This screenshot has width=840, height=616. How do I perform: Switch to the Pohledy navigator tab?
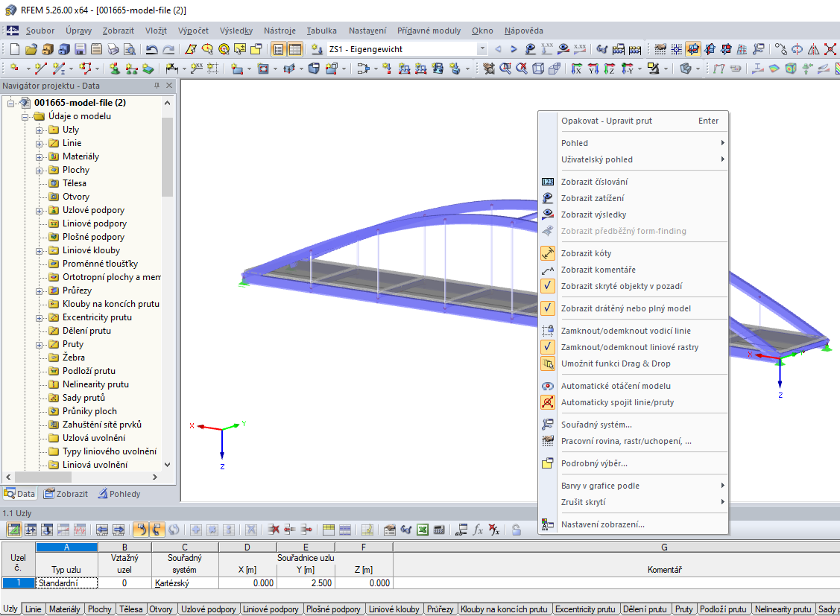click(x=119, y=494)
